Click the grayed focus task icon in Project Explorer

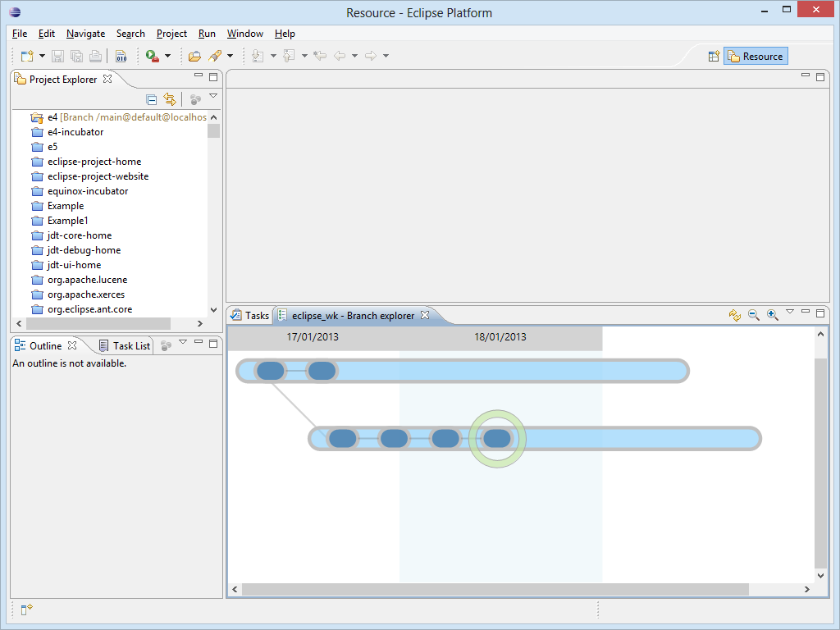tap(195, 99)
